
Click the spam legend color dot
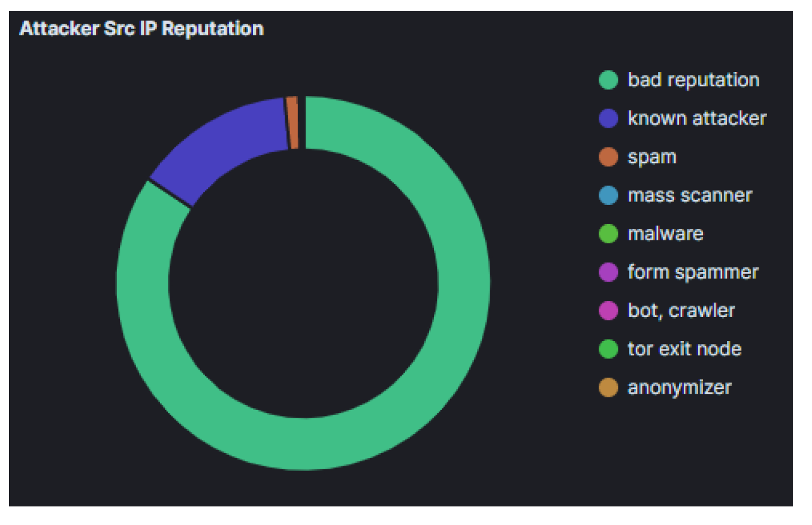(608, 157)
